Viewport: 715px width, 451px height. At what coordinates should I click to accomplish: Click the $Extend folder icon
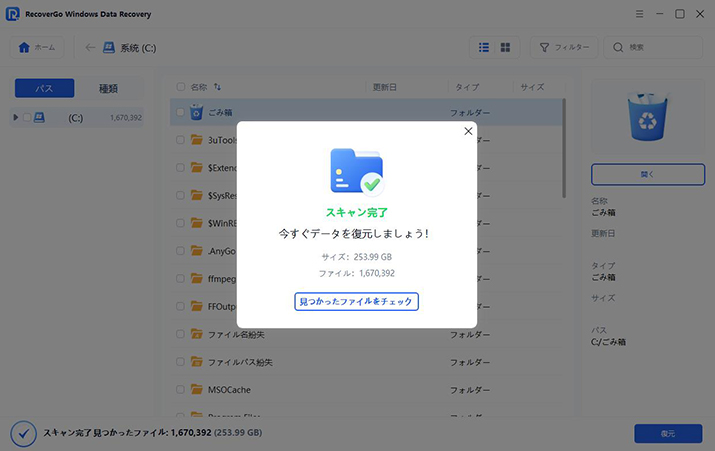197,167
